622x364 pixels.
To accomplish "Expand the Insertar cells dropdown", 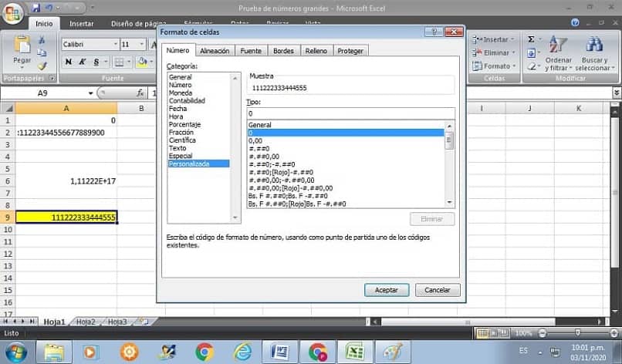I will [512, 39].
